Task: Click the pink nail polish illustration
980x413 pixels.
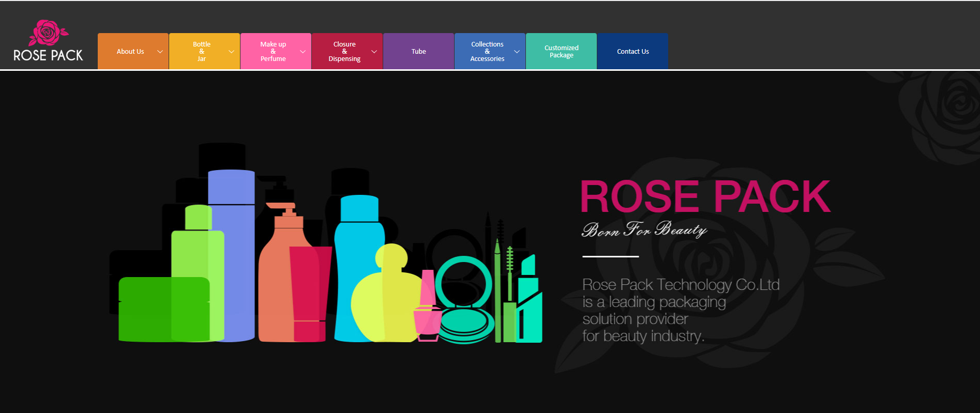Action: [427, 306]
